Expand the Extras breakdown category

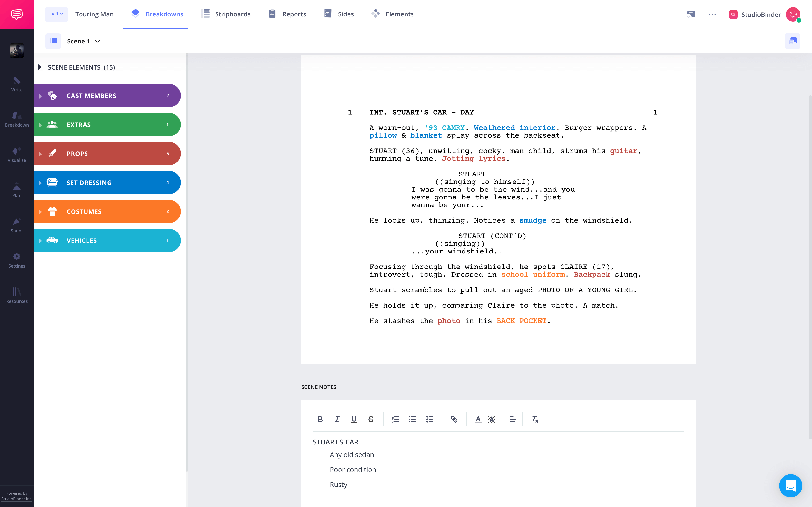click(40, 124)
